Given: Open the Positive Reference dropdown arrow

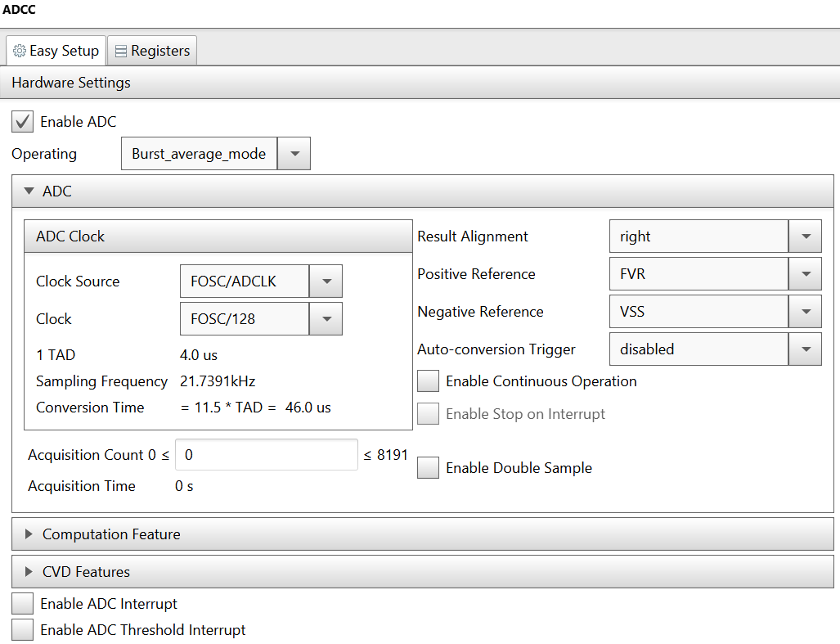Looking at the screenshot, I should tap(805, 274).
